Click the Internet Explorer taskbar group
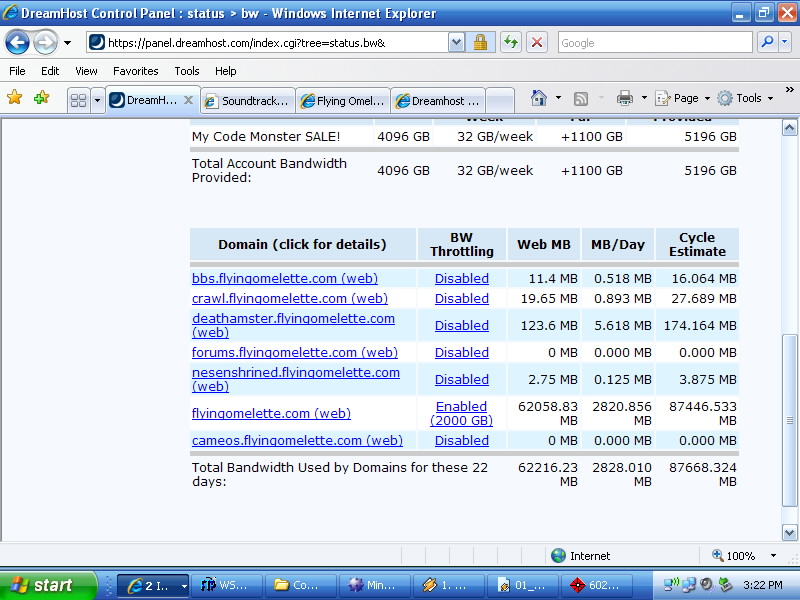The width and height of the screenshot is (800, 600). click(154, 585)
